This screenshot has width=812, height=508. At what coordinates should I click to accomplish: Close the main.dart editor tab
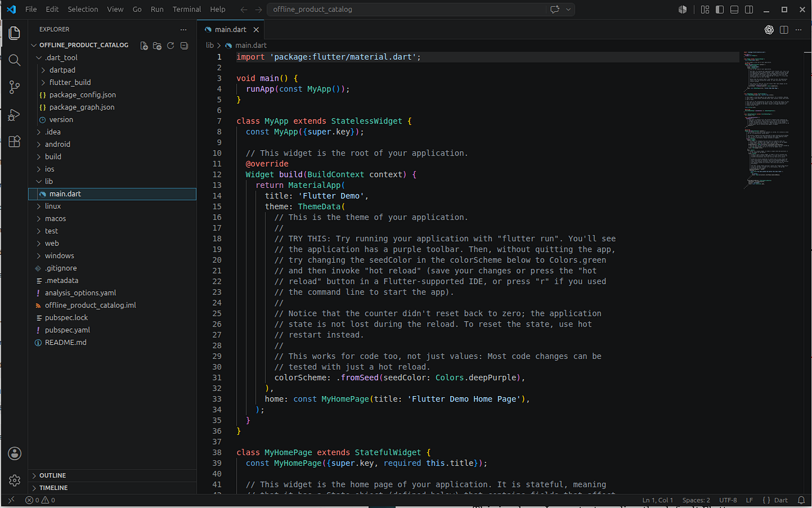tap(256, 30)
